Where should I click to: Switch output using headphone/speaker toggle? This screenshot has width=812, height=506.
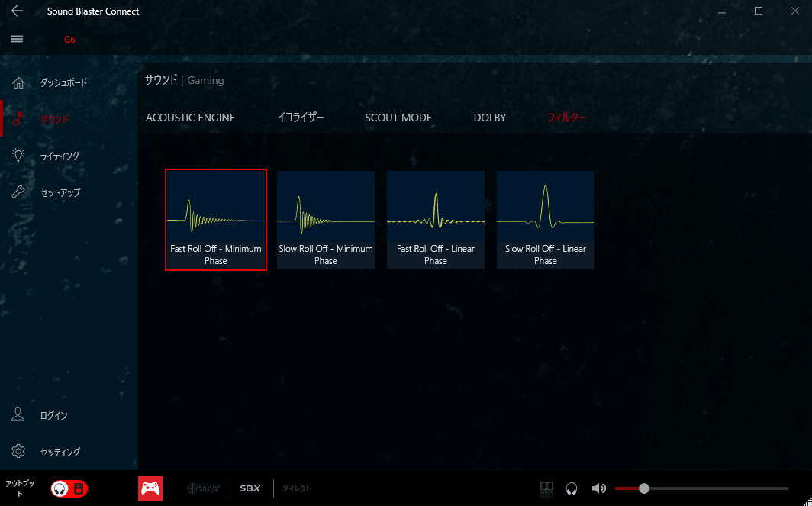pos(69,488)
